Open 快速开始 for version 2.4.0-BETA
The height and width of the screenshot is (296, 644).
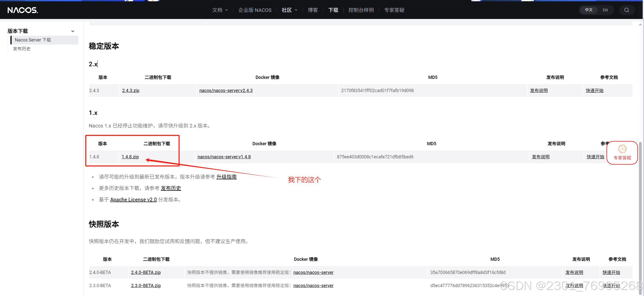(611, 272)
